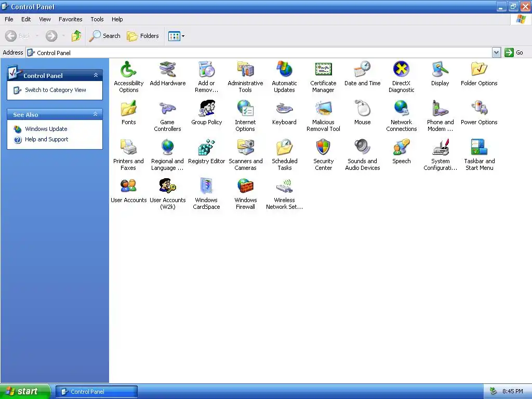This screenshot has width=532, height=399.
Task: Launch Malicious Removal Tool
Action: click(323, 116)
